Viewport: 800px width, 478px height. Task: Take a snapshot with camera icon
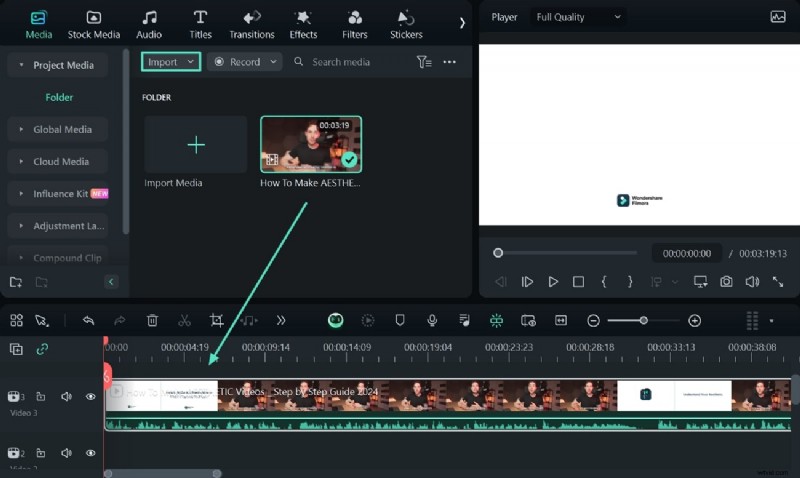click(x=726, y=282)
